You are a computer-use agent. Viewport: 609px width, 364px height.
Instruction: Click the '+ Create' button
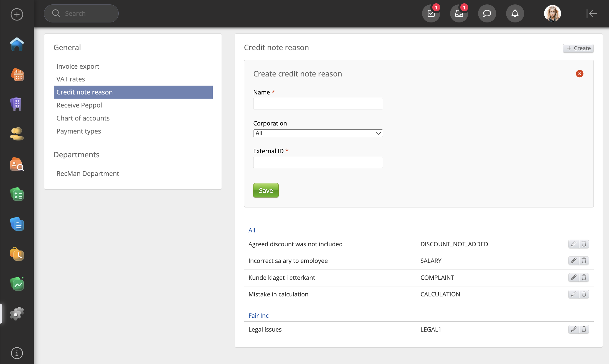(578, 48)
